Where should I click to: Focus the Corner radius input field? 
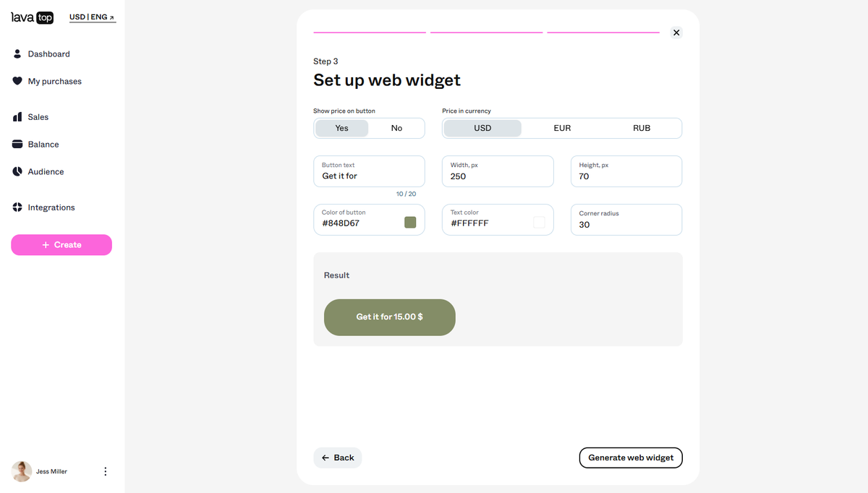pos(626,220)
